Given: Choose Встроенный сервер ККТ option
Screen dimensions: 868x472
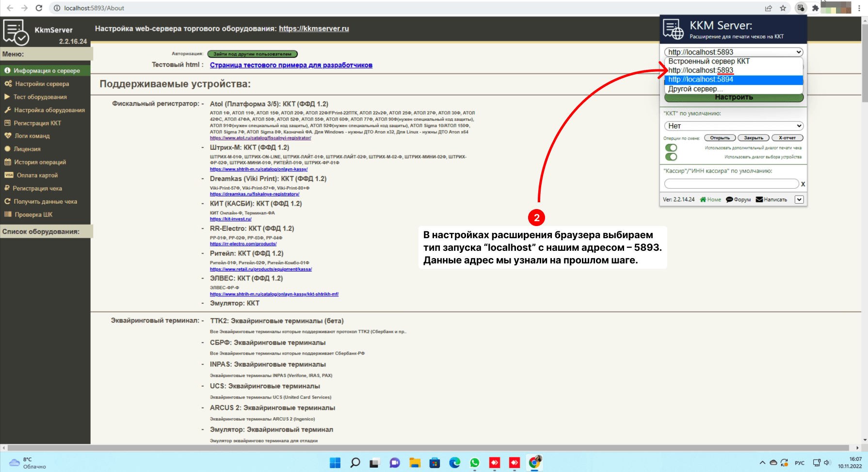Looking at the screenshot, I should 734,61.
